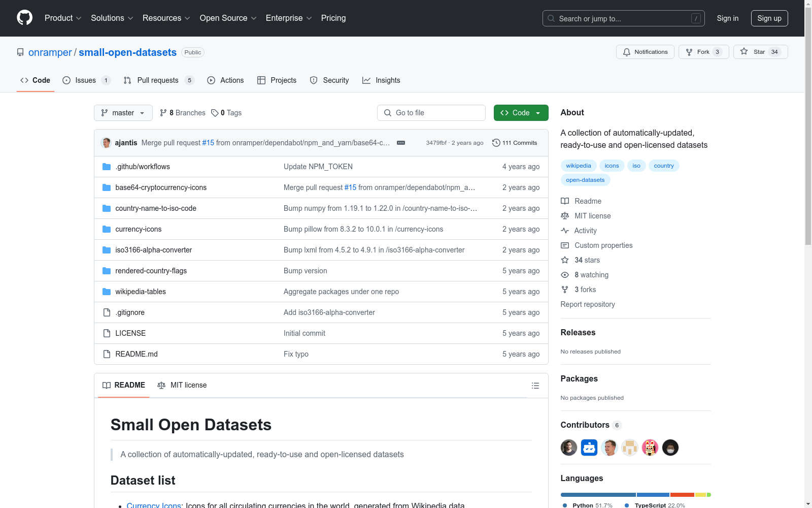Open the rendered-country-flags folder
Viewport: 812px width, 508px height.
point(151,271)
